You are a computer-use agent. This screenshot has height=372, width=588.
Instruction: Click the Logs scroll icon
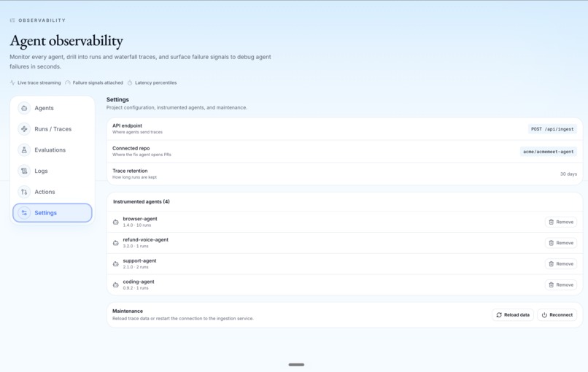click(24, 171)
